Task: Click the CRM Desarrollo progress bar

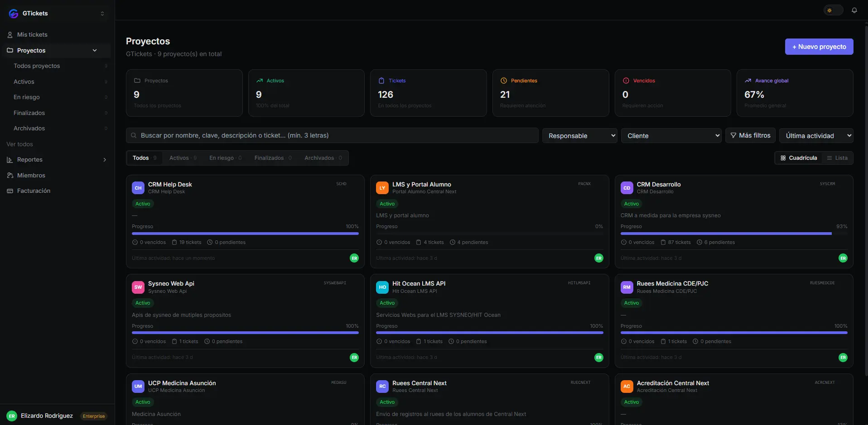Action: pos(734,234)
